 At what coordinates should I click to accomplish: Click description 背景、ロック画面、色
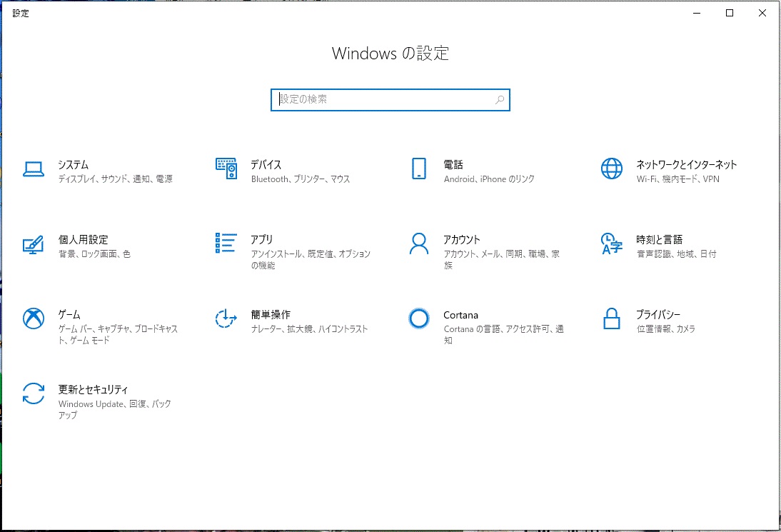coord(95,254)
